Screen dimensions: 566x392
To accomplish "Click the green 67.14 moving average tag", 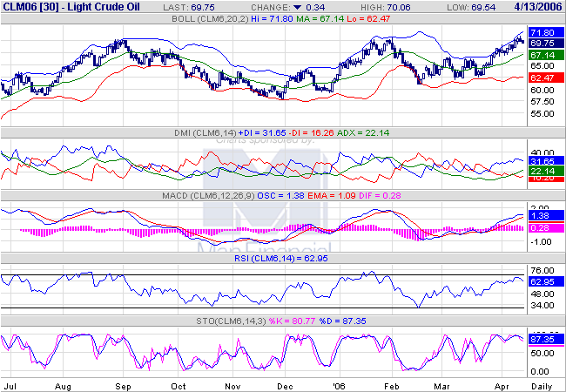I will [542, 54].
